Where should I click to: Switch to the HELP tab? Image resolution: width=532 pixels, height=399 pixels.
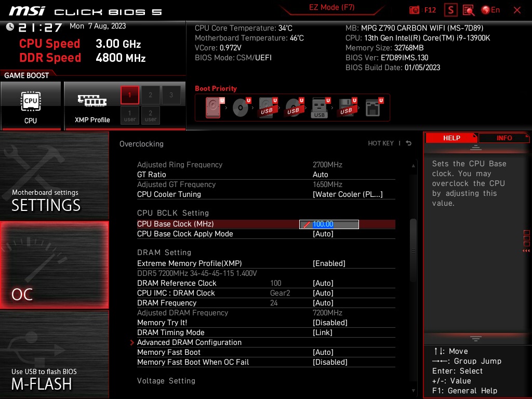coord(451,138)
